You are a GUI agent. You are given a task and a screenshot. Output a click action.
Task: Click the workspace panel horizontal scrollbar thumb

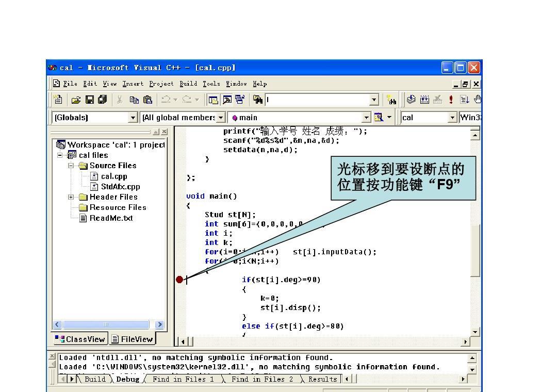pos(106,324)
